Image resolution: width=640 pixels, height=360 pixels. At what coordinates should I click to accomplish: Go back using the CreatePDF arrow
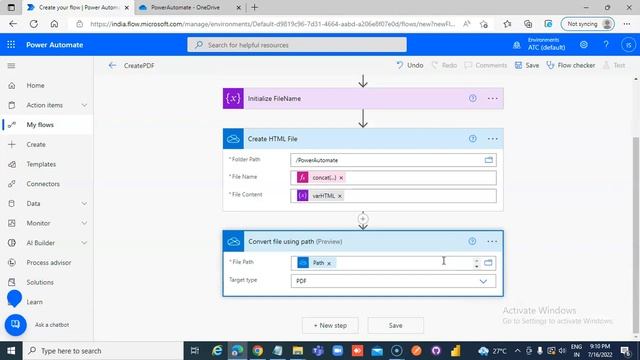pos(112,65)
